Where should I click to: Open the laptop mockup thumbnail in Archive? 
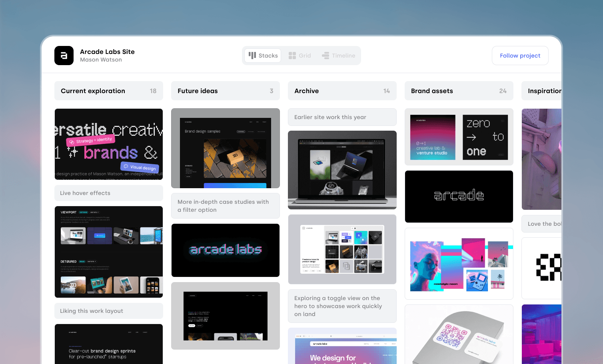click(342, 170)
